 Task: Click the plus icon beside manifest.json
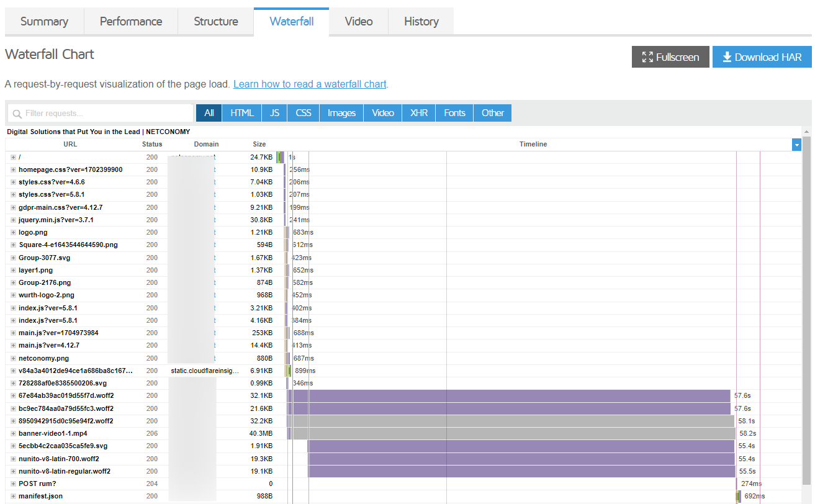coord(12,496)
